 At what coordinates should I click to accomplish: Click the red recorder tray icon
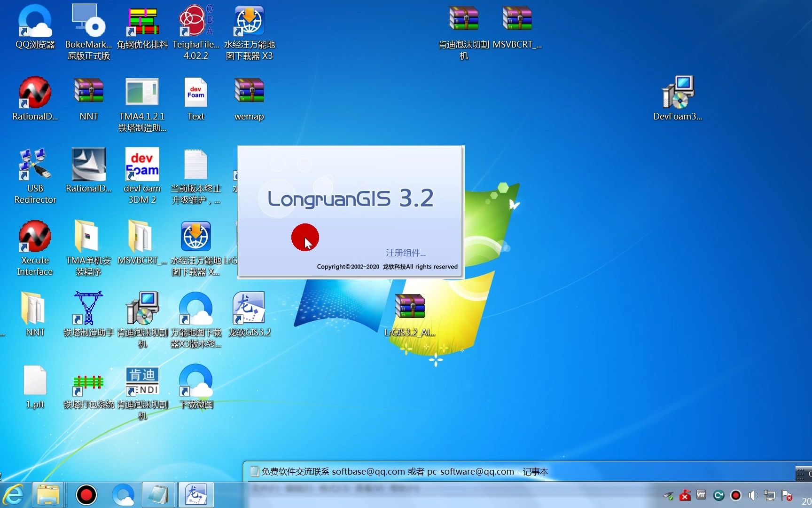[736, 495]
